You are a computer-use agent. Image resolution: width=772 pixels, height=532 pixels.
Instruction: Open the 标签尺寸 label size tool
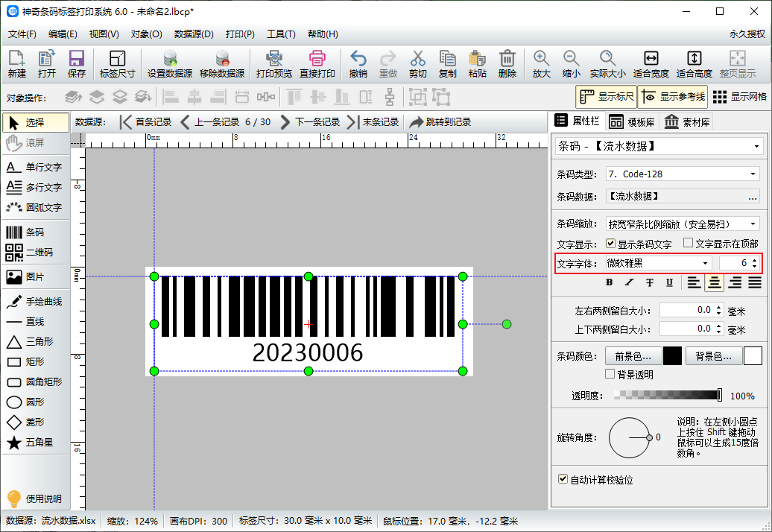point(117,64)
